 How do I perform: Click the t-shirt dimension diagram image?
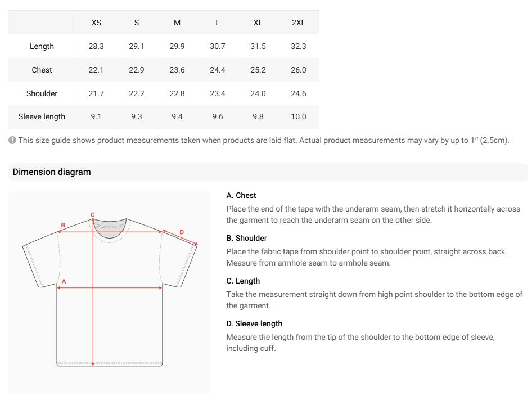[x=109, y=293]
